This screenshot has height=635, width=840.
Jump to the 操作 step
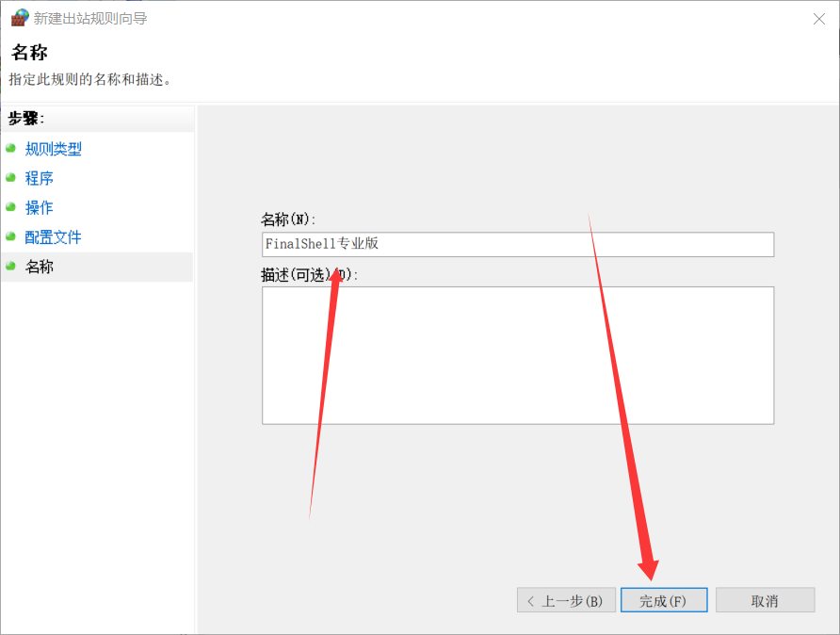pyautogui.click(x=39, y=207)
